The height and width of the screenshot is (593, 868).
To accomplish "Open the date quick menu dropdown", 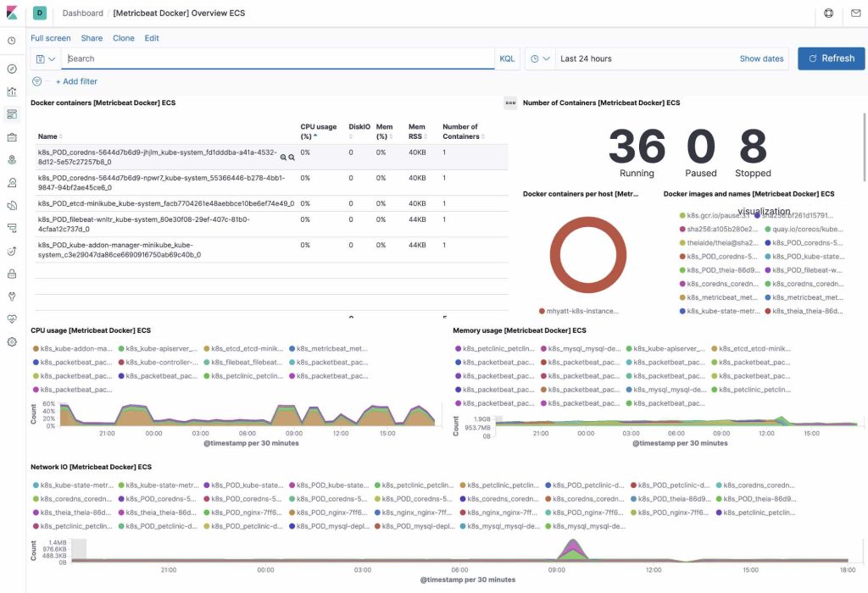I will [x=540, y=58].
